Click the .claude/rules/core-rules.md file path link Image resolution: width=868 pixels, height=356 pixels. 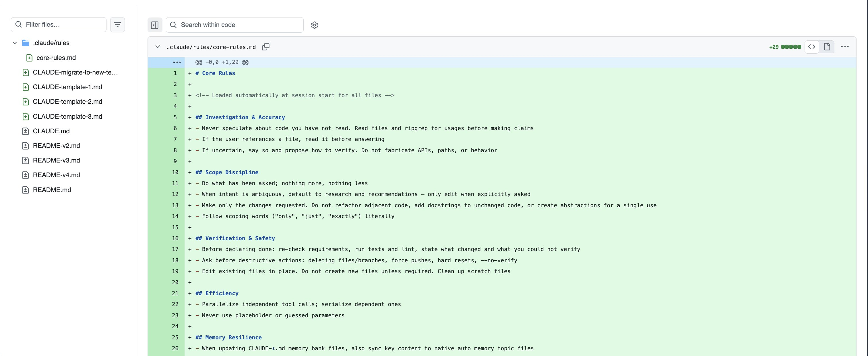(x=211, y=47)
